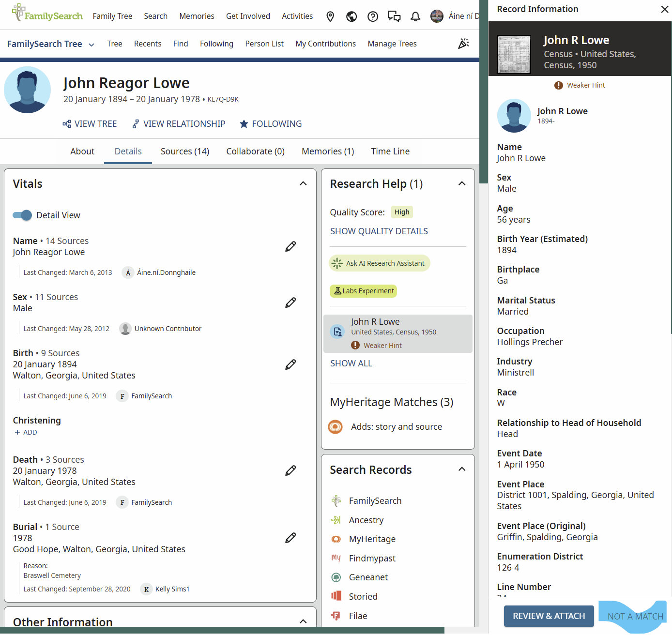Click the record hint document icon
Viewport: 672px width, 635px height.
pyautogui.click(x=337, y=332)
